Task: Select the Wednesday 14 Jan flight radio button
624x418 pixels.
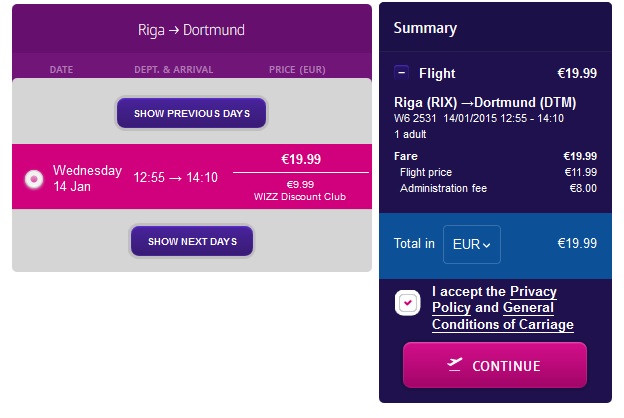Action: click(34, 179)
